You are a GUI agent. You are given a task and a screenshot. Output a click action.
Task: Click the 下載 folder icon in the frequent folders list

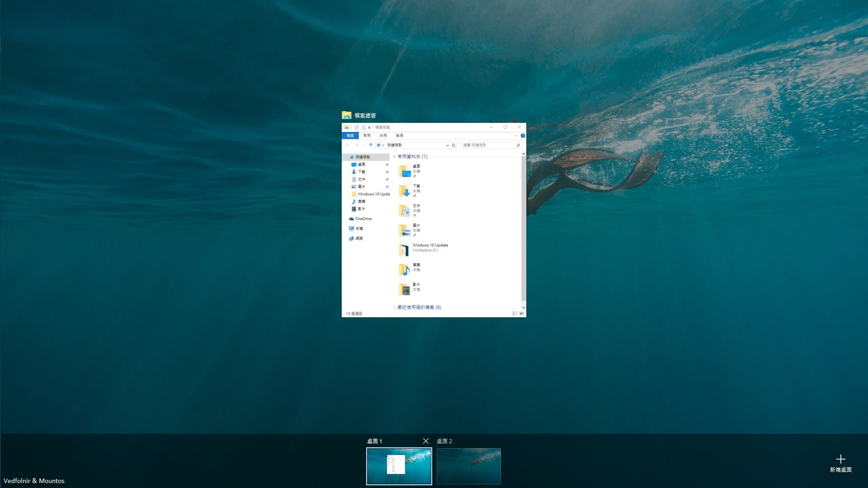pyautogui.click(x=405, y=191)
